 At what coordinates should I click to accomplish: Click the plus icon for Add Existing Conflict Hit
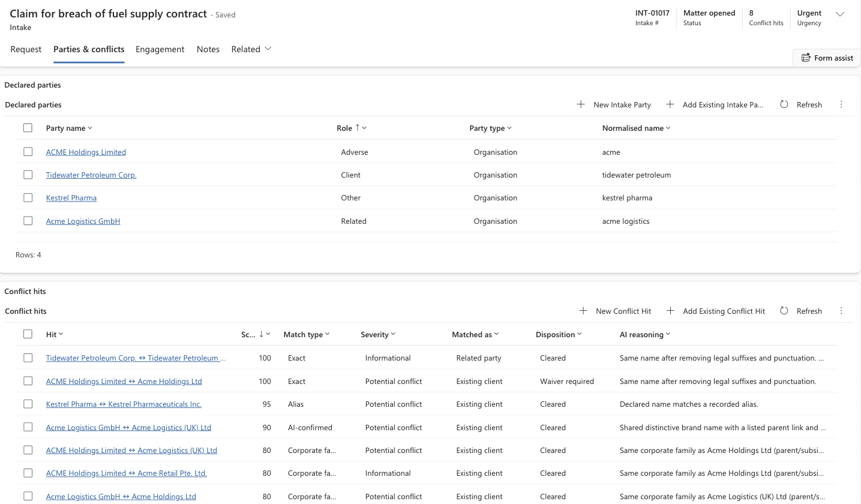[x=670, y=311]
